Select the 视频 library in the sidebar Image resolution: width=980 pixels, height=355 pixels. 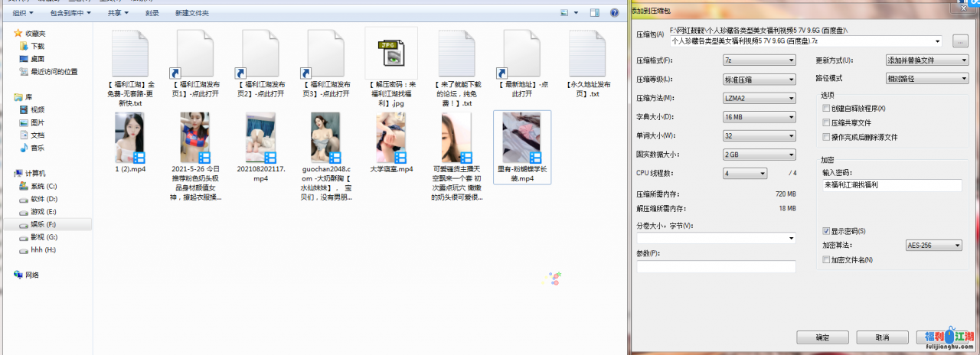pyautogui.click(x=37, y=109)
